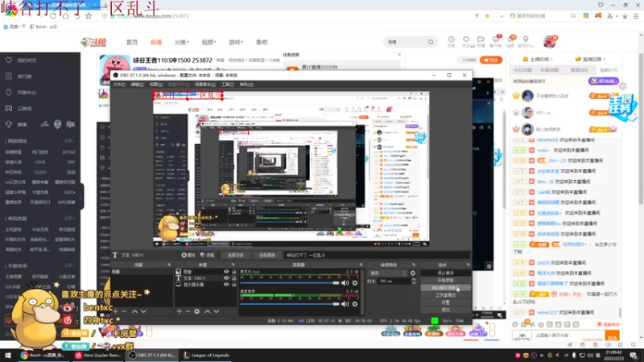Toggle lock on the 图像 source
The width and height of the screenshot is (644, 362).
coord(234,272)
